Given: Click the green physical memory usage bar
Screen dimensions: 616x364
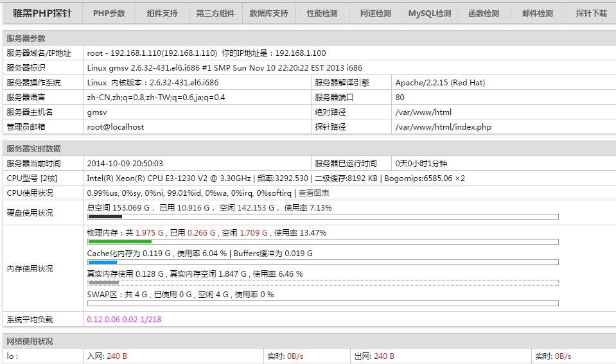Looking at the screenshot, I should (x=119, y=242).
